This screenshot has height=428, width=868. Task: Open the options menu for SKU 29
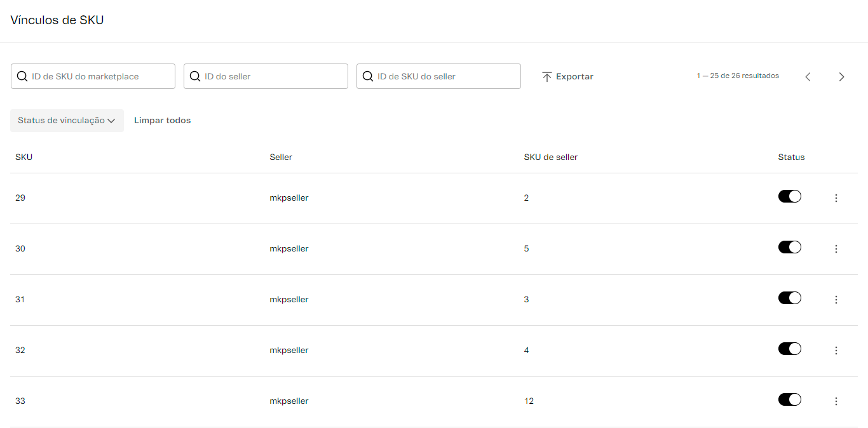click(x=836, y=198)
